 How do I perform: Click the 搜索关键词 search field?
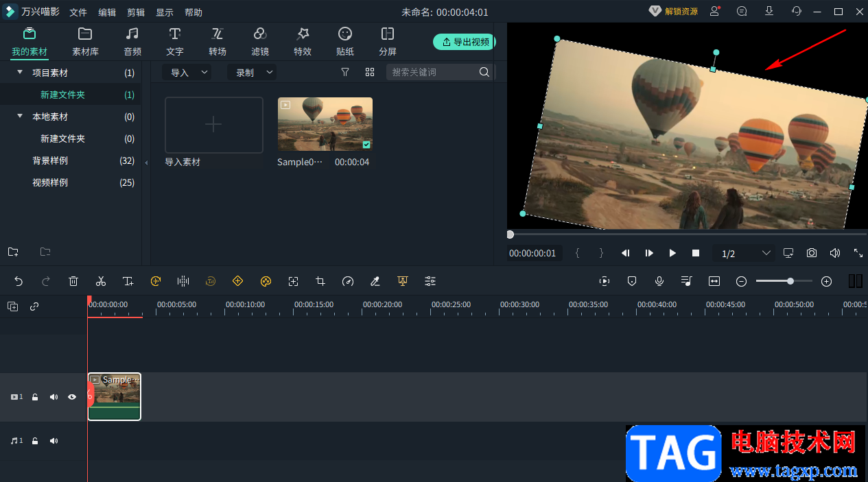440,72
